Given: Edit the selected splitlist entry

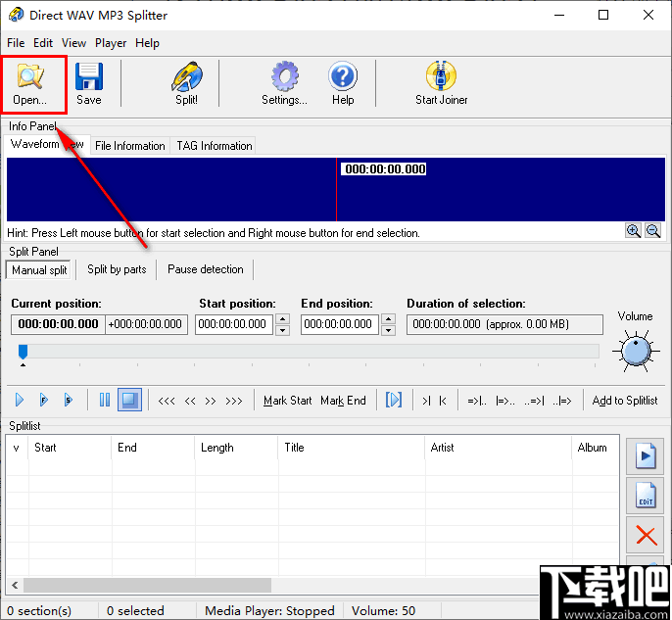Looking at the screenshot, I should click(x=645, y=496).
